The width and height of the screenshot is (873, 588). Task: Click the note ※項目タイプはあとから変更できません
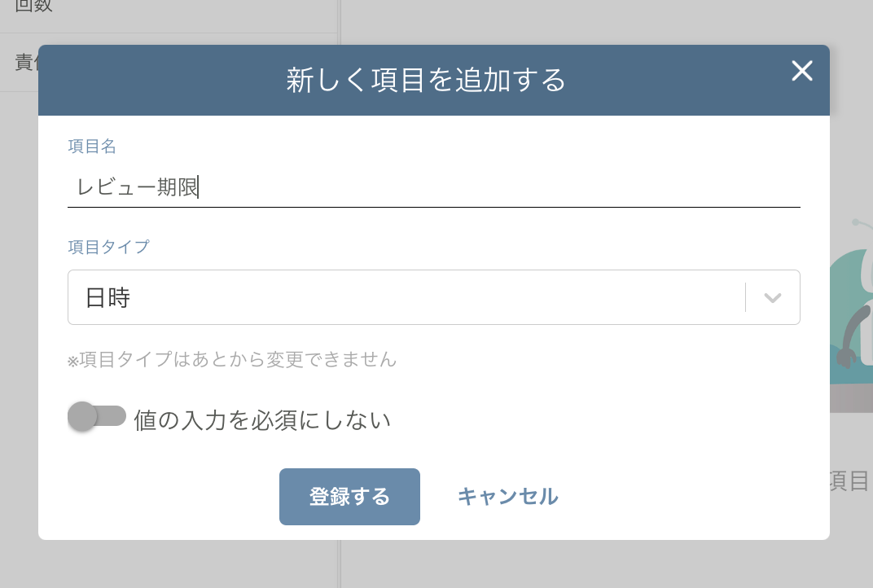click(231, 359)
